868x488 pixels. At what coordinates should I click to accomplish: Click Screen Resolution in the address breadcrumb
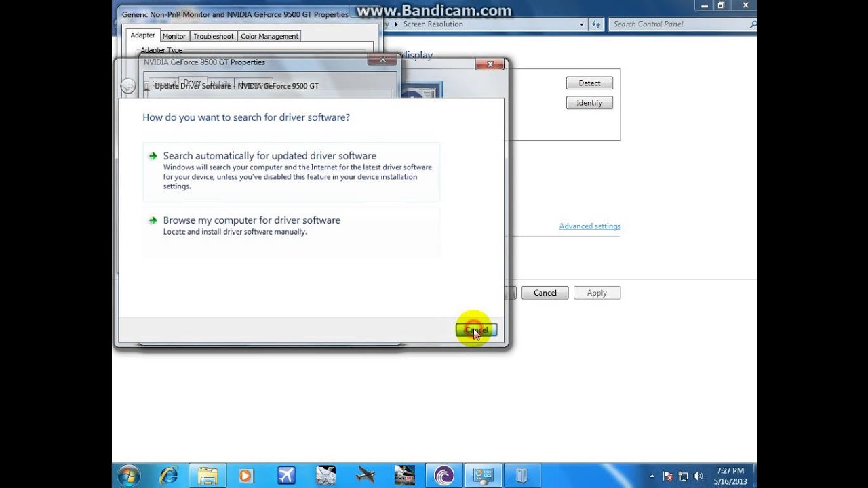433,24
